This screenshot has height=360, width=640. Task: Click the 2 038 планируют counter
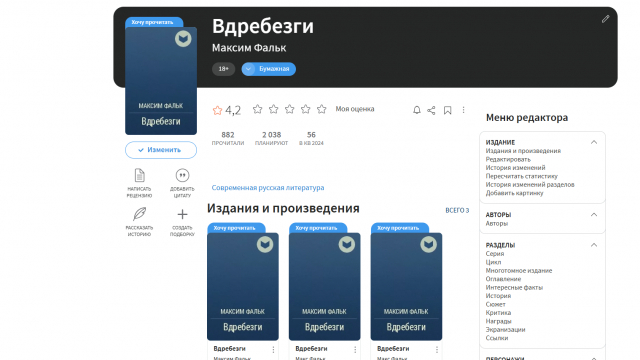click(x=271, y=138)
